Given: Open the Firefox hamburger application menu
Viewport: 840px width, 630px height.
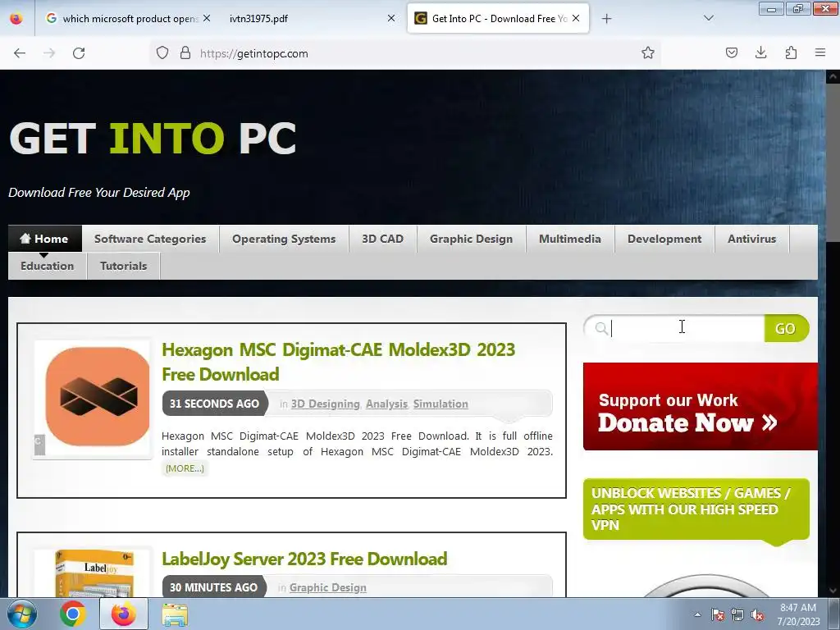Looking at the screenshot, I should point(820,52).
